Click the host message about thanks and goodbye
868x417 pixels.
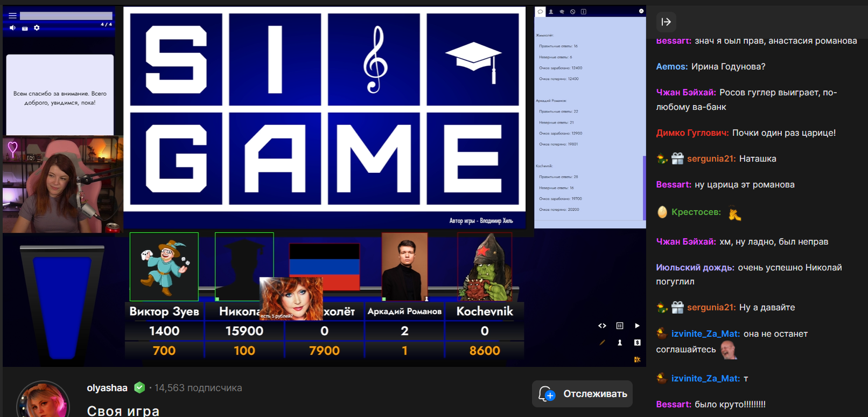click(x=60, y=98)
